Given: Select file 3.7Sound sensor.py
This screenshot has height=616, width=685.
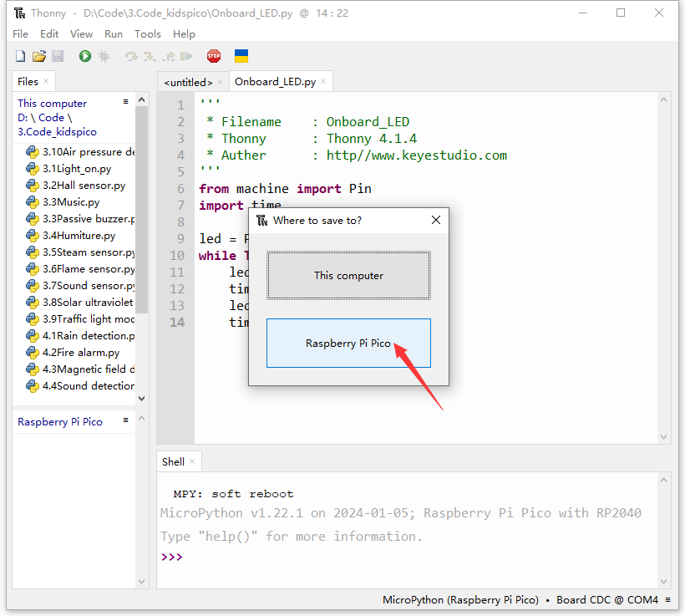Looking at the screenshot, I should pos(89,286).
